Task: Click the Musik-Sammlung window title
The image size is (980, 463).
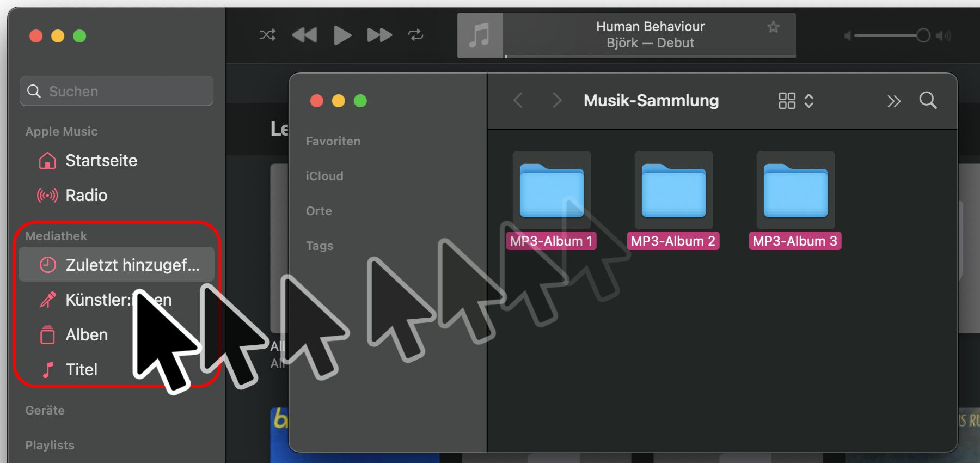Action: (651, 100)
